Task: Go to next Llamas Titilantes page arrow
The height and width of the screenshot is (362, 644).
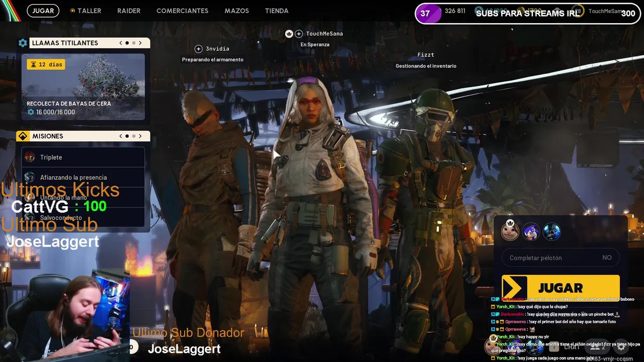Action: coord(140,43)
